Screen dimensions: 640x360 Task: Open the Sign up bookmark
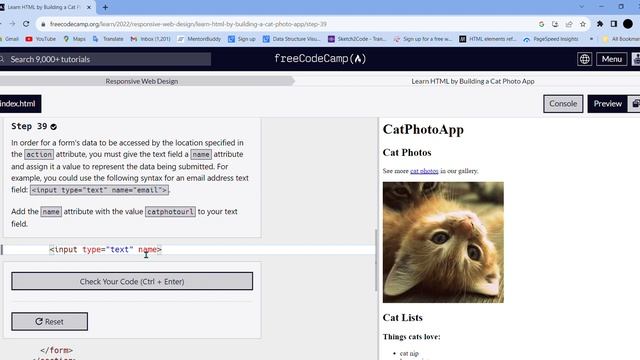coord(242,39)
